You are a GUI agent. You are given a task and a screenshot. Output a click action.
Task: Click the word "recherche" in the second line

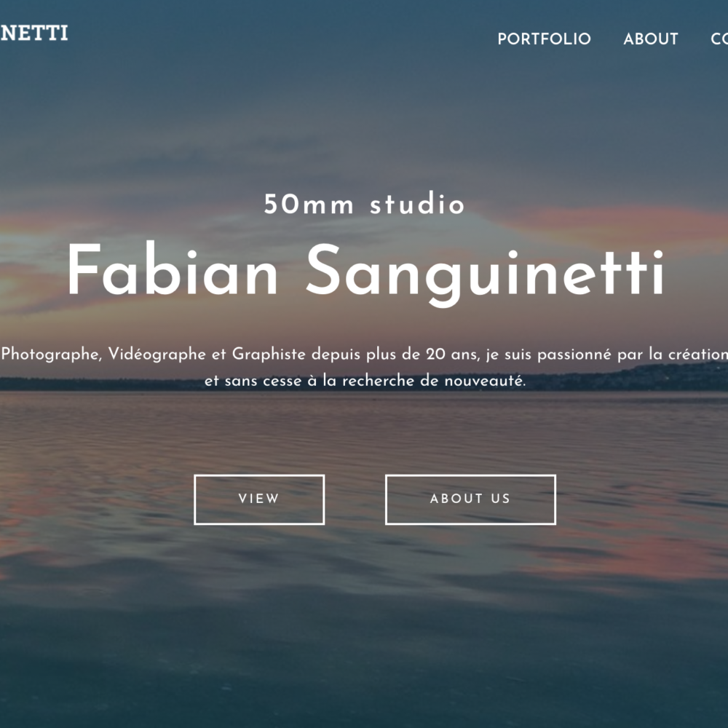(378, 381)
